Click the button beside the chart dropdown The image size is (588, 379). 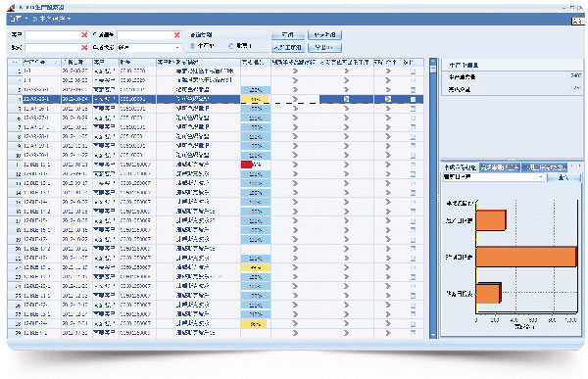tap(563, 177)
